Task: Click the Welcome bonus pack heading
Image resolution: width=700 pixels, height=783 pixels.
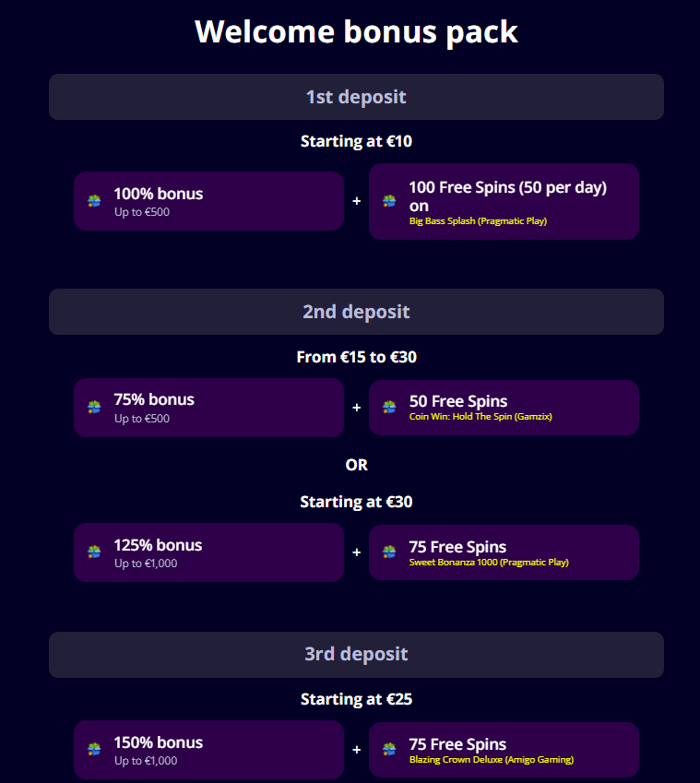Action: tap(356, 31)
